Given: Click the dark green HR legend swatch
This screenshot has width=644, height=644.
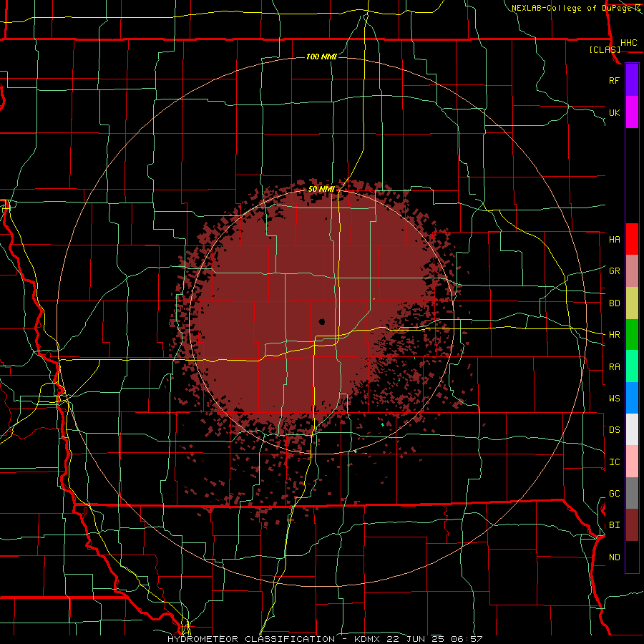Looking at the screenshot, I should 632,334.
